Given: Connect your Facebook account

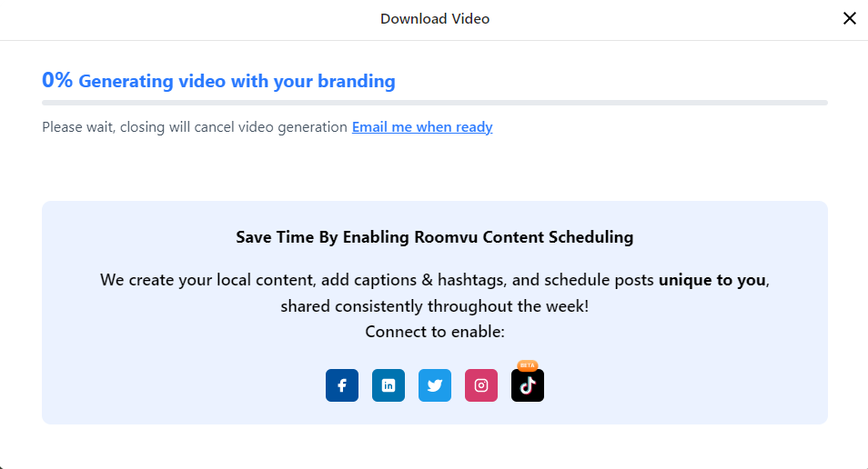Looking at the screenshot, I should 342,385.
